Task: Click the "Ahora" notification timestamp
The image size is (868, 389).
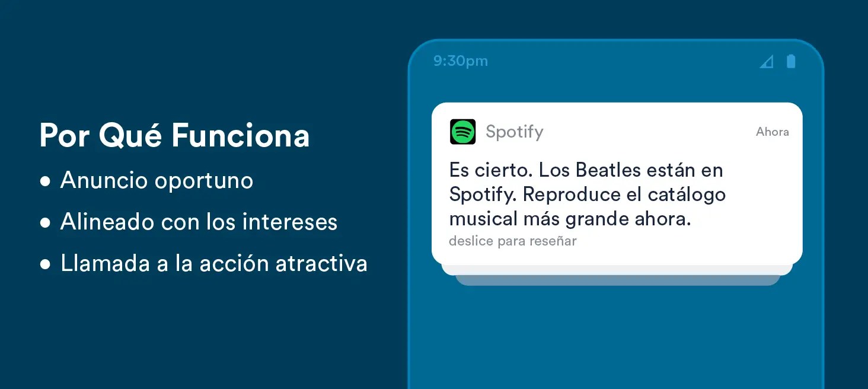Action: (772, 132)
